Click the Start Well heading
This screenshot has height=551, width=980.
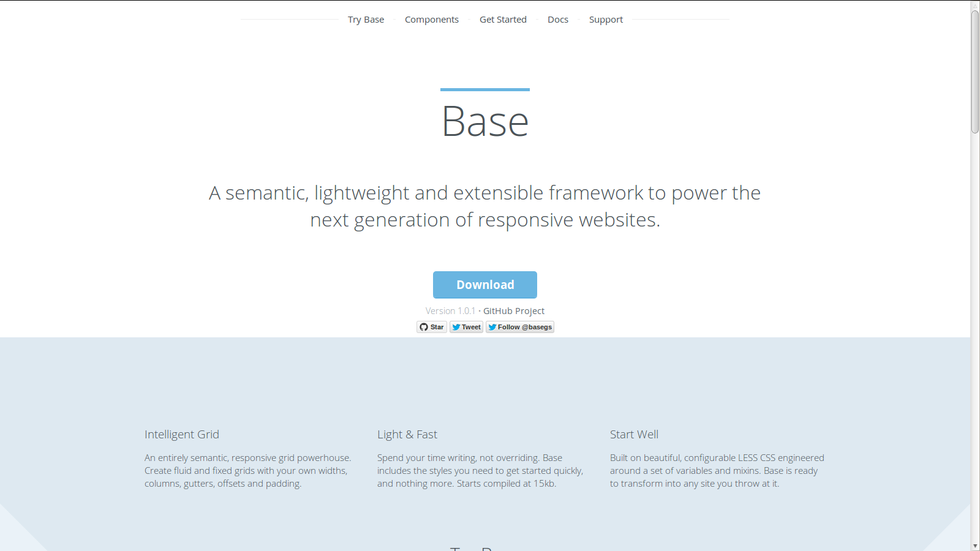[634, 434]
